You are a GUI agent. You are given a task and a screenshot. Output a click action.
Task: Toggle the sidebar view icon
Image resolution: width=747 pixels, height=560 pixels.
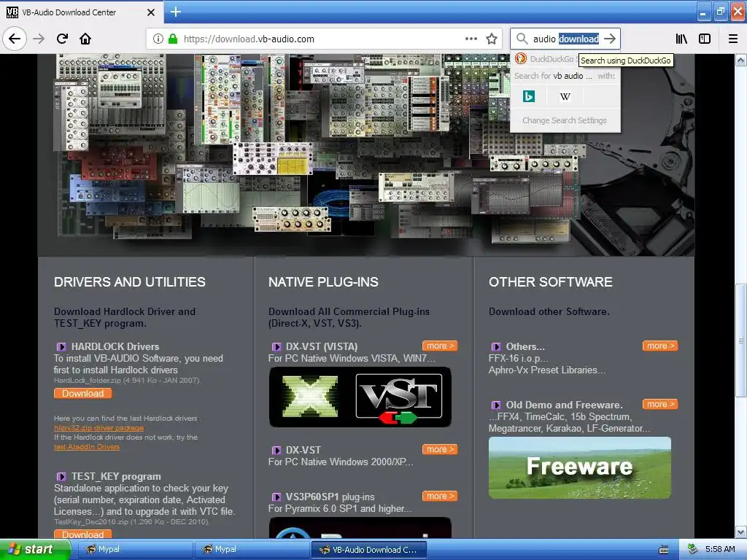click(705, 39)
